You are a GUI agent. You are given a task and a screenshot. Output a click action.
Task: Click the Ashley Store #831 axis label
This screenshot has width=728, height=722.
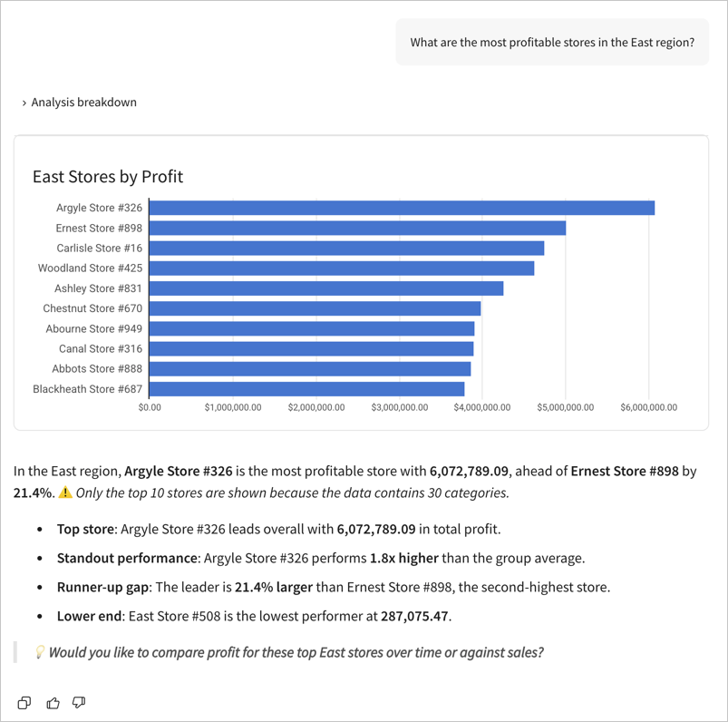pyautogui.click(x=100, y=288)
